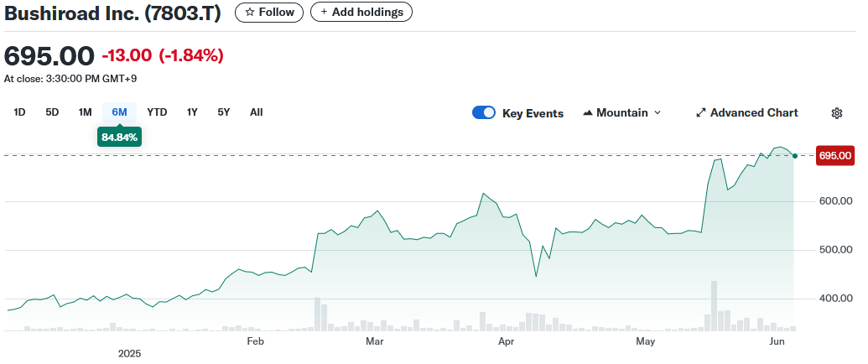The image size is (868, 364).
Task: Switch chart to 1Y range
Action: coord(192,112)
